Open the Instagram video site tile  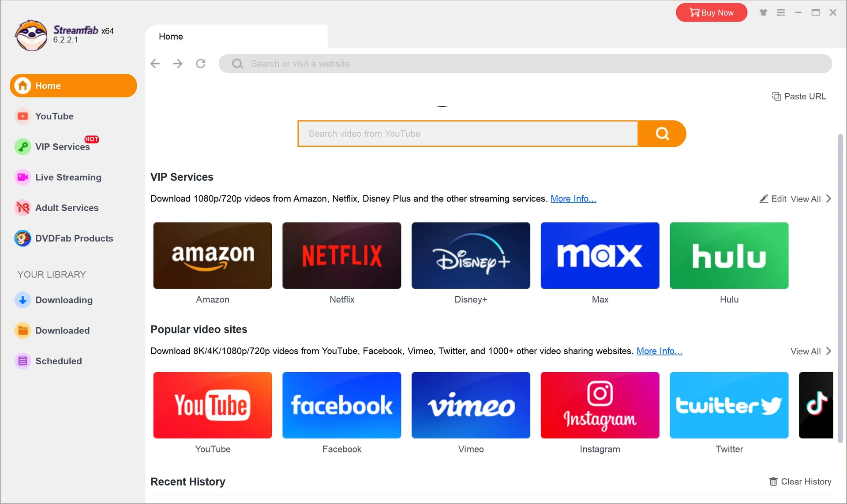tap(600, 405)
